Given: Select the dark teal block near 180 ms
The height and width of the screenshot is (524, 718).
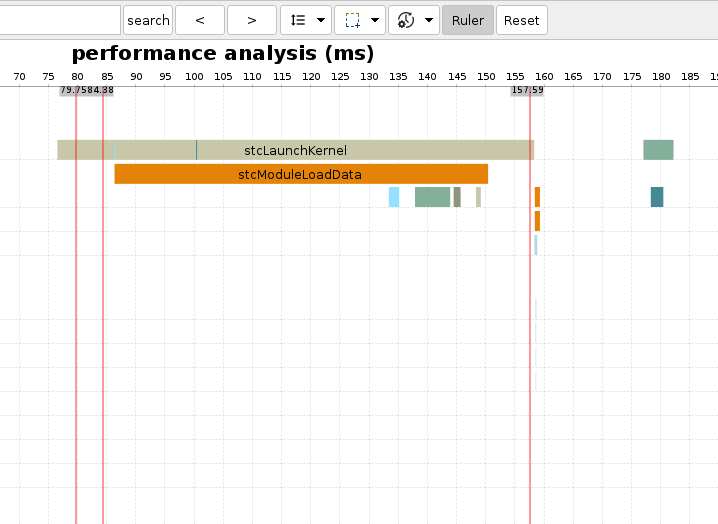Looking at the screenshot, I should [657, 197].
